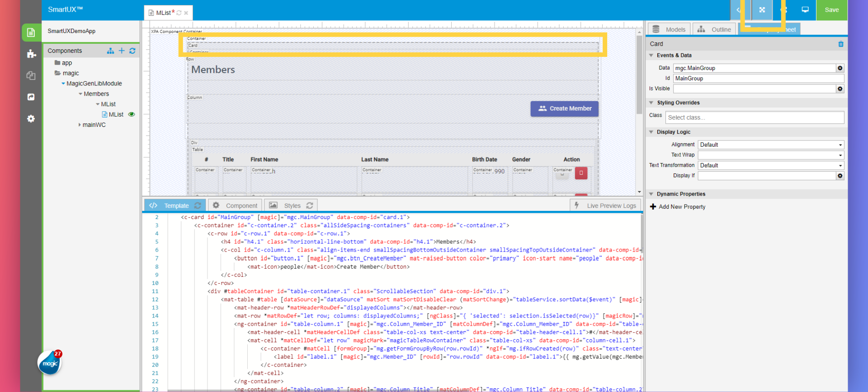Viewport: 868px width, 392px height.
Task: Click the green Save button
Action: tap(832, 10)
